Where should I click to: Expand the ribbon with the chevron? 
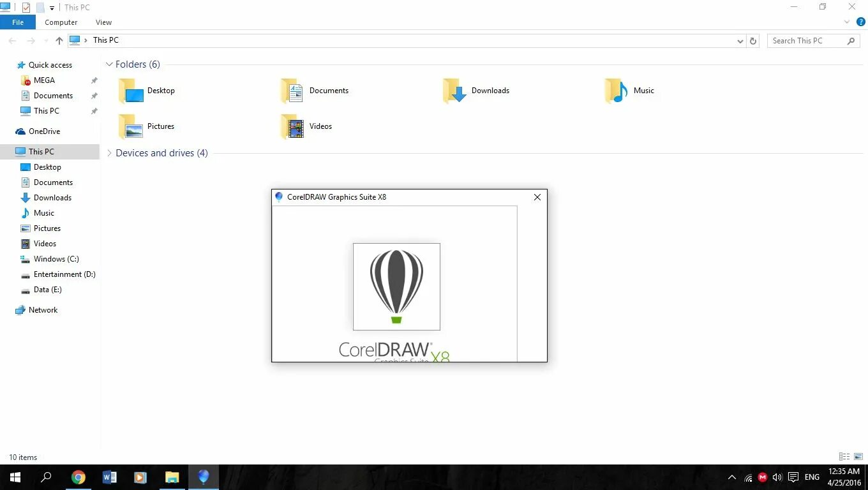click(848, 22)
